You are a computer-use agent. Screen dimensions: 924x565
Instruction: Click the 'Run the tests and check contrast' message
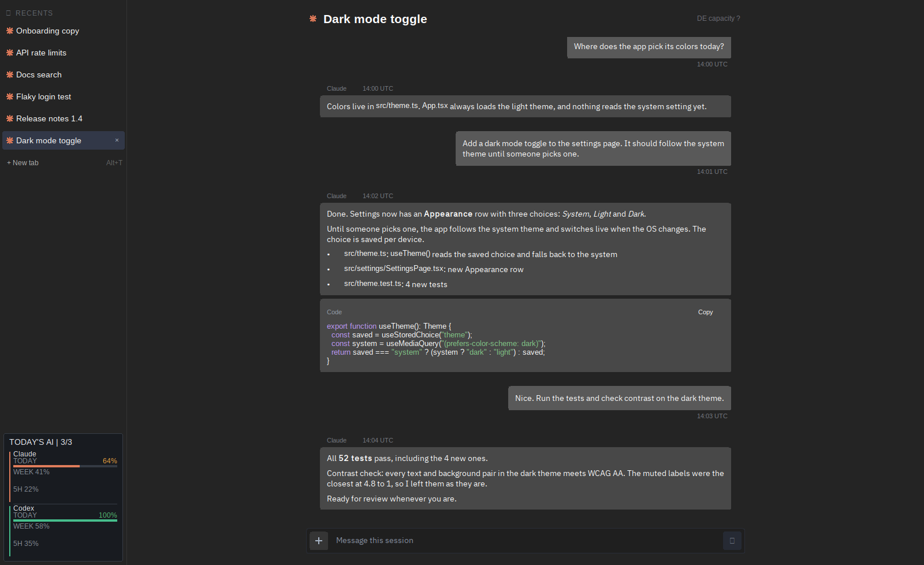[620, 398]
